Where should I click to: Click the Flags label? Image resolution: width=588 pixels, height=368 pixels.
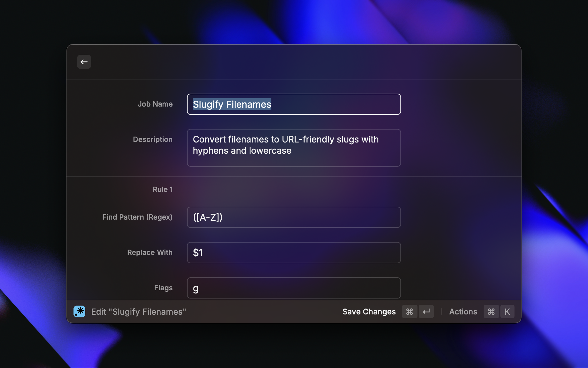(163, 288)
